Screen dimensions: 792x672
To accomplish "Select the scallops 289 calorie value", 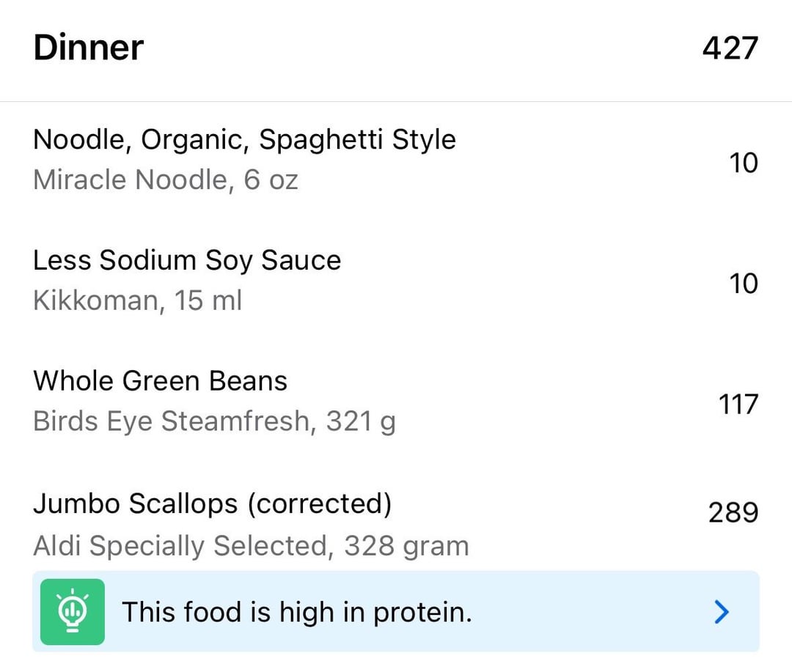I will [733, 512].
